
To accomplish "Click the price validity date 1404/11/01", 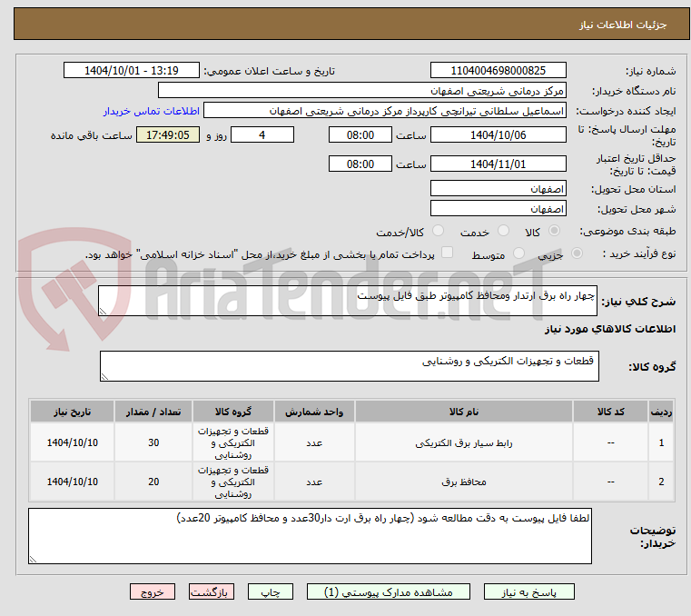I will [x=498, y=164].
